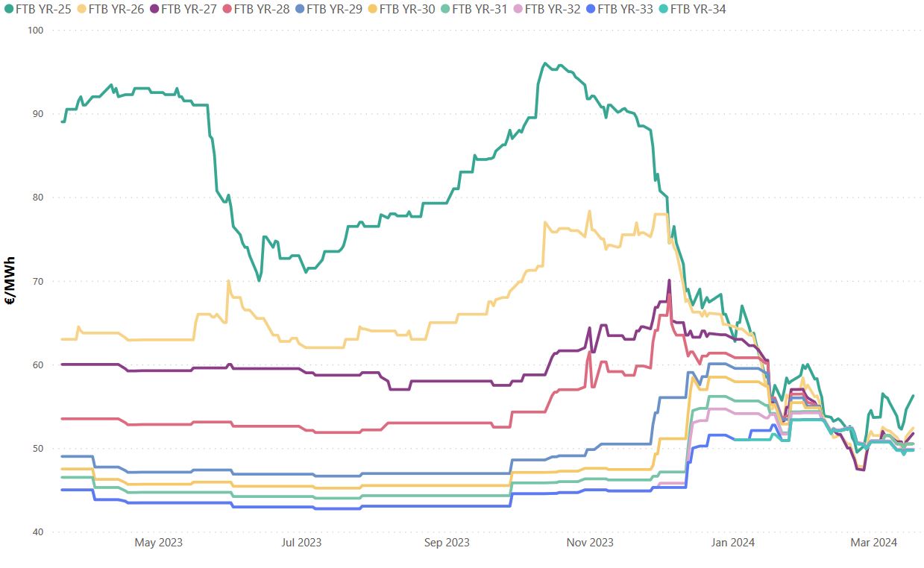Image resolution: width=924 pixels, height=568 pixels.
Task: Click the 40 y-axis tick label
Action: [39, 532]
